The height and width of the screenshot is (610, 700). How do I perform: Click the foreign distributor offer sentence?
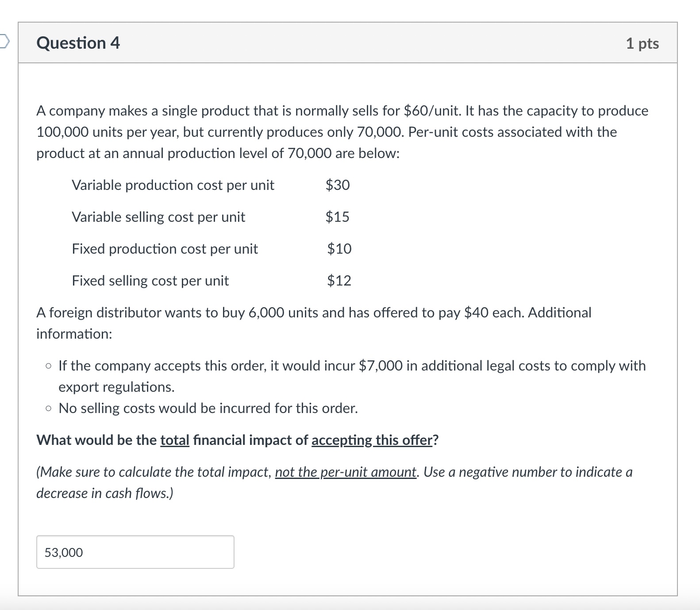313,313
